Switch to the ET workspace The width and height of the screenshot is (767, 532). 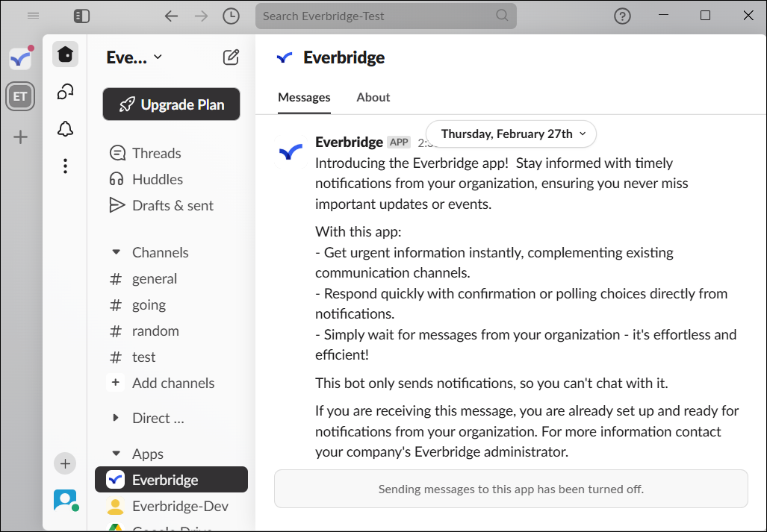coord(20,96)
